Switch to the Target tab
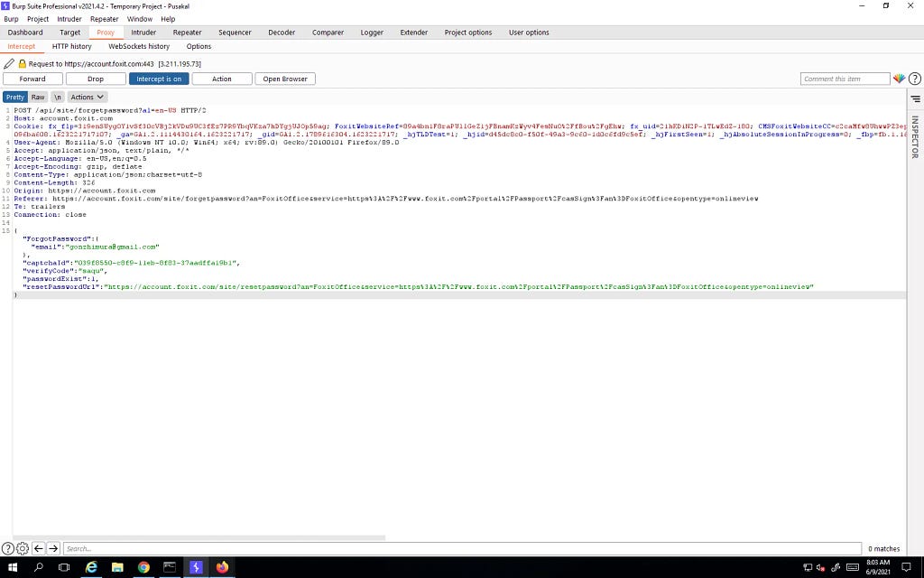Screen dimensions: 924x578 pyautogui.click(x=69, y=33)
